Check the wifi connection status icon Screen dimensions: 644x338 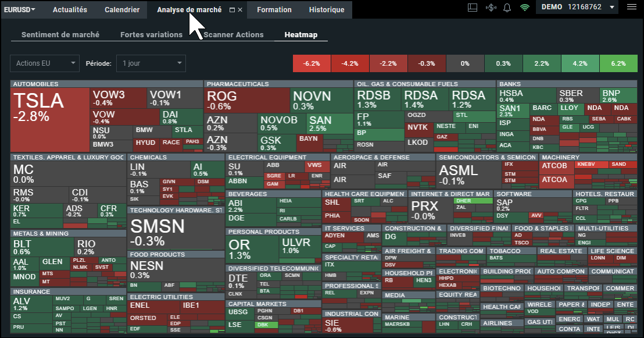525,8
